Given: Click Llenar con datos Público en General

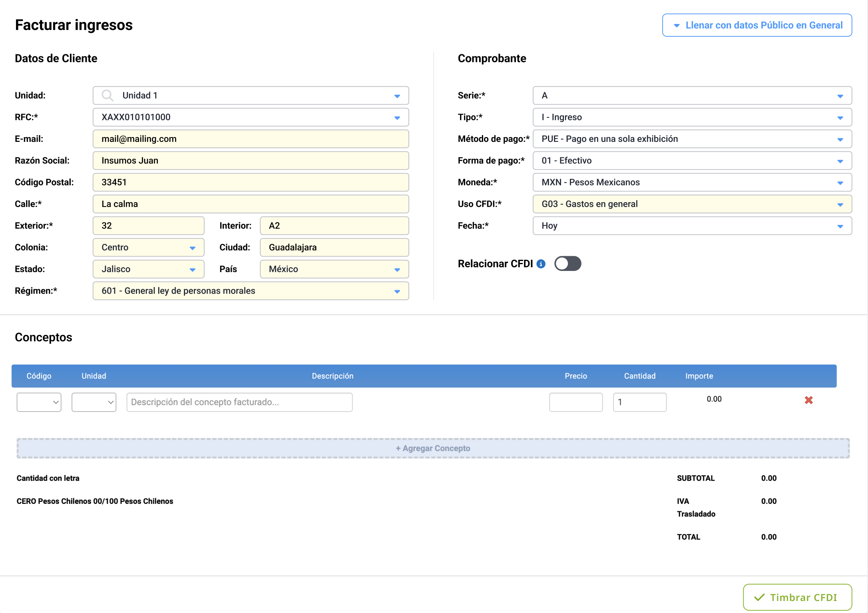Looking at the screenshot, I should click(757, 25).
